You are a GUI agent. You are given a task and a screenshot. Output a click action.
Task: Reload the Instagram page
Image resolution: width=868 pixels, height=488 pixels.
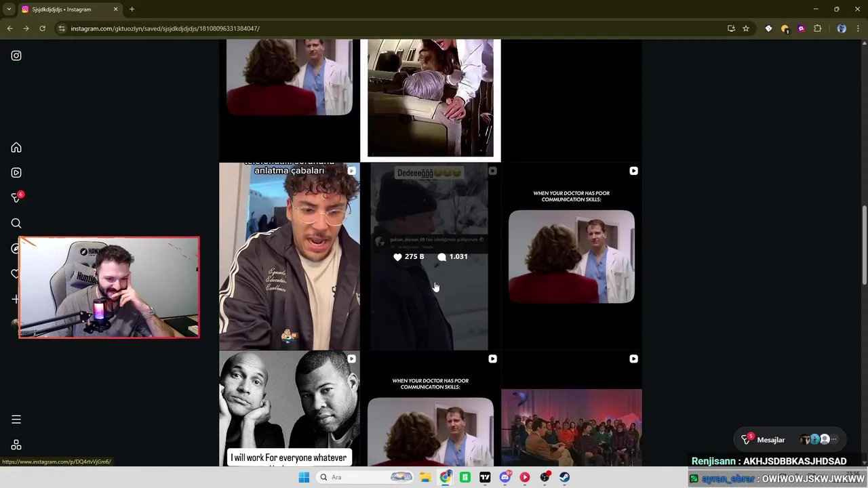pos(42,28)
